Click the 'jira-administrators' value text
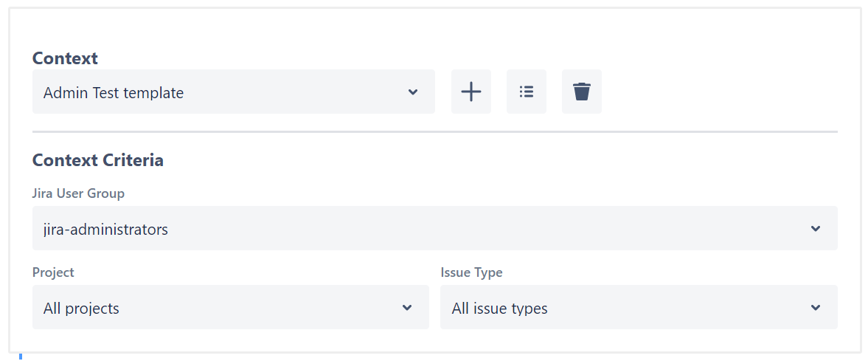 [105, 230]
